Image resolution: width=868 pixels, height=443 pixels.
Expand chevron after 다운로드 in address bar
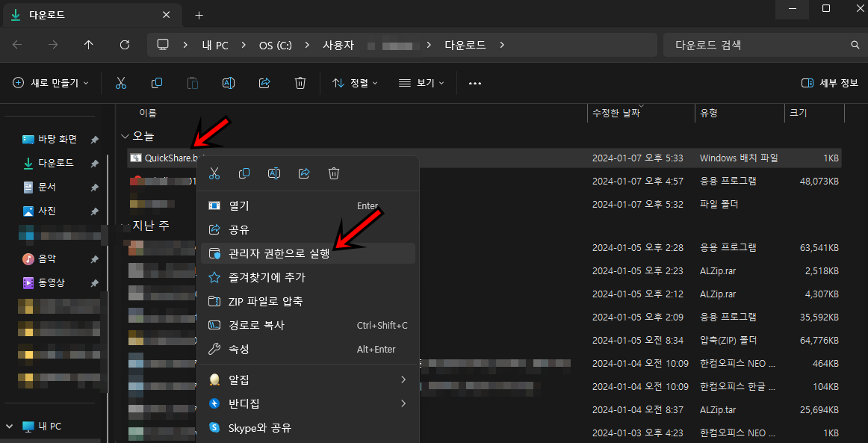tap(502, 45)
